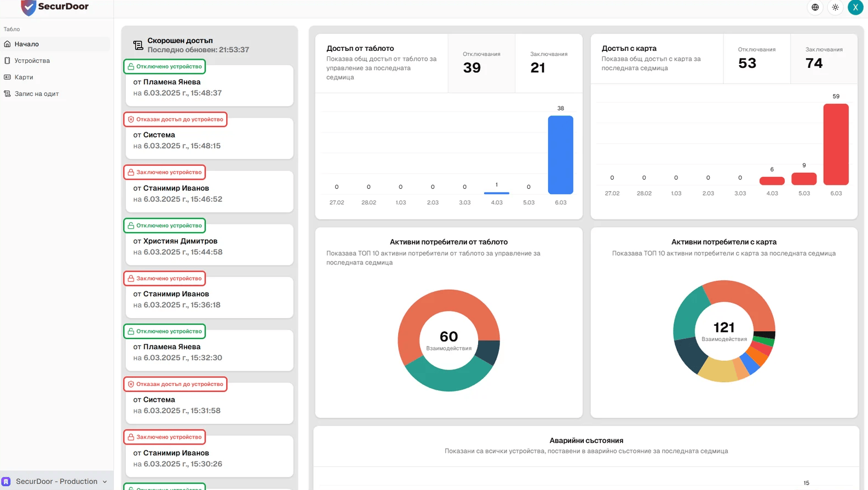This screenshot has height=490, width=868.
Task: Click the Отключвания 53 stat tile
Action: tap(756, 59)
